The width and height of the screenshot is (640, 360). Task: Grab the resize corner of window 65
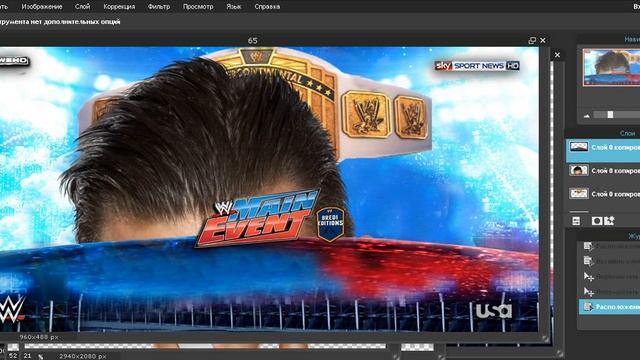[x=545, y=339]
